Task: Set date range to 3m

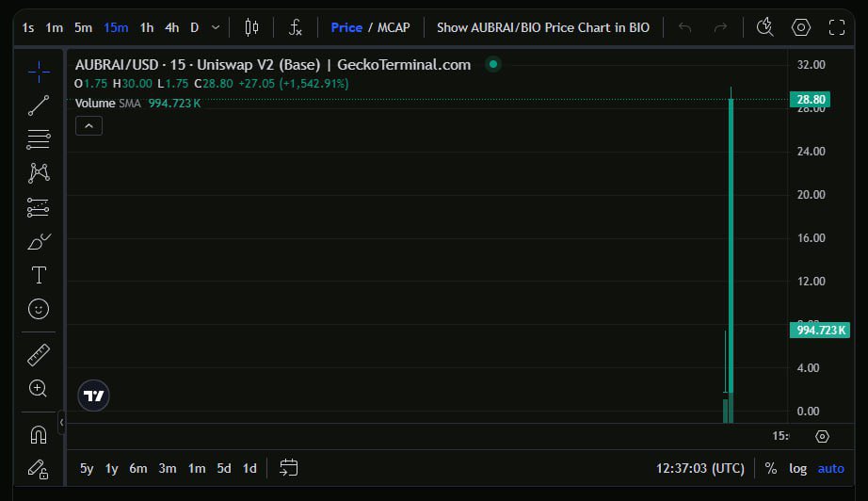Action: click(168, 468)
